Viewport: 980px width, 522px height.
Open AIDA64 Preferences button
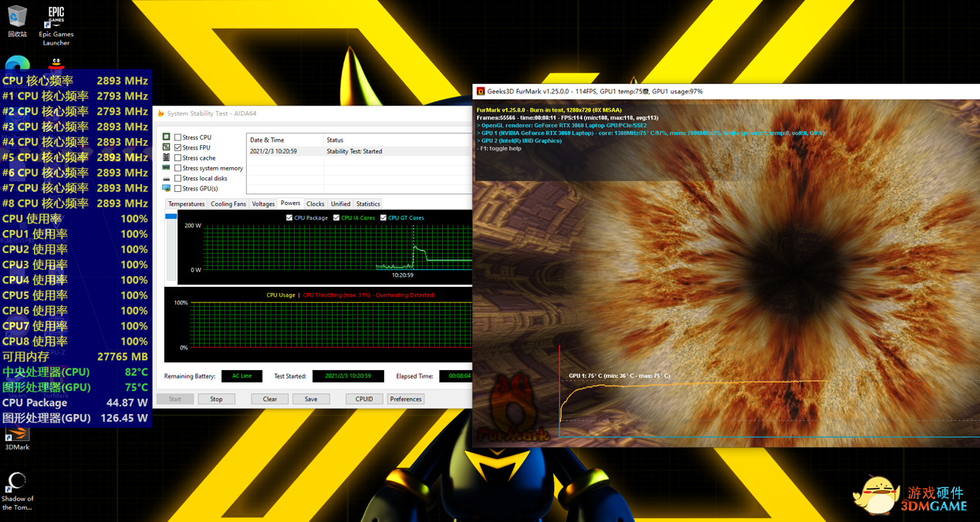tap(406, 399)
